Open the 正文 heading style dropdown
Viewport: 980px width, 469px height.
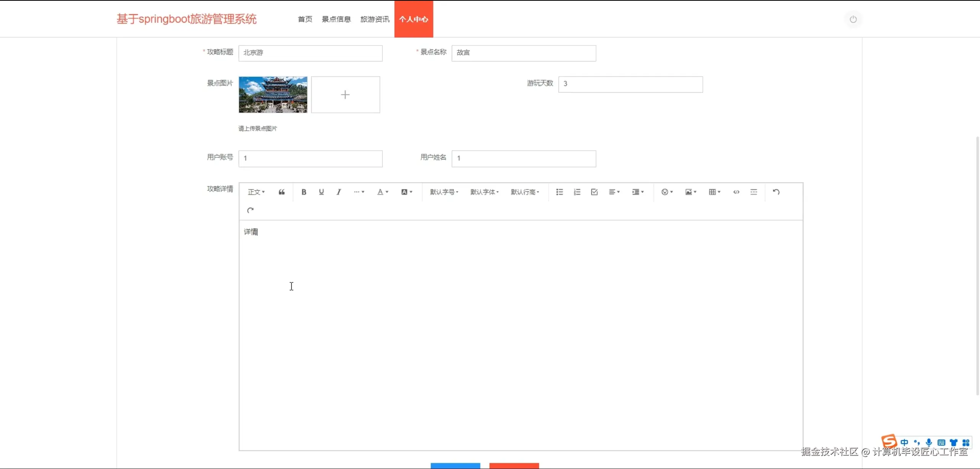pos(256,192)
